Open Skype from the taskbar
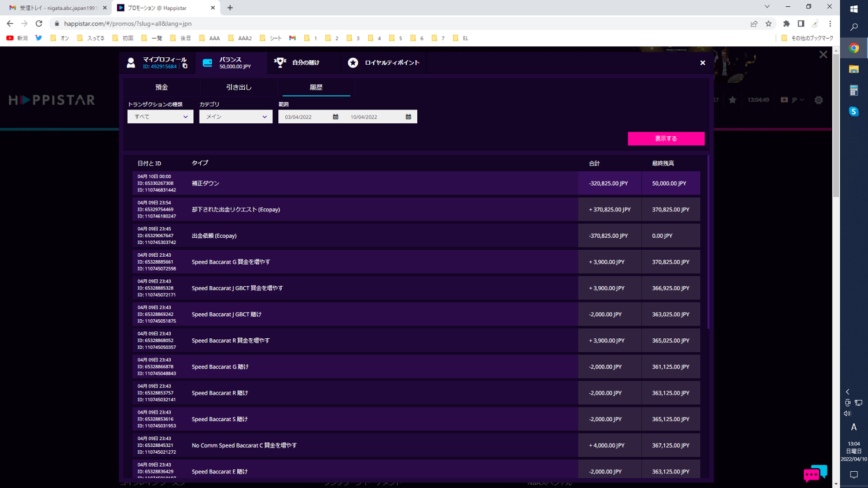The width and height of the screenshot is (868, 488). point(854,111)
